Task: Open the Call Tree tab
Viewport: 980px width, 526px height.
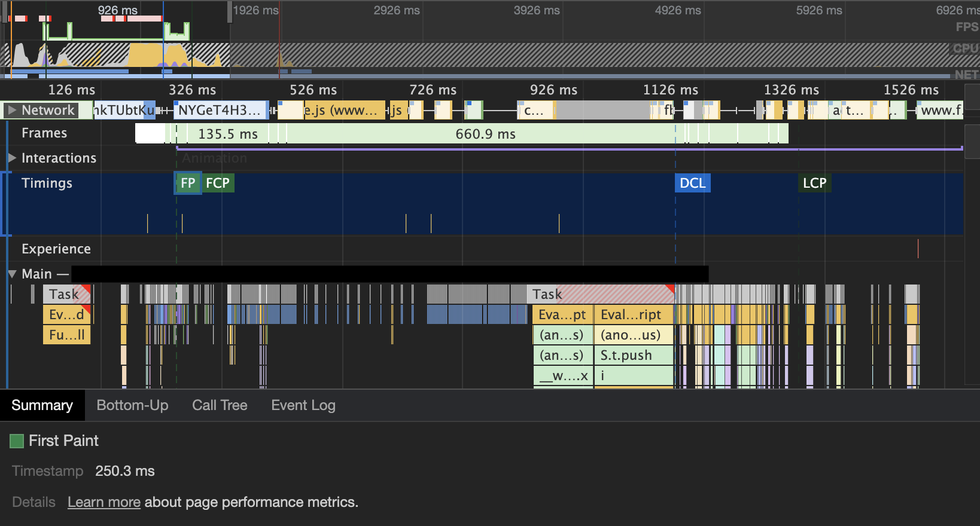Action: click(220, 405)
